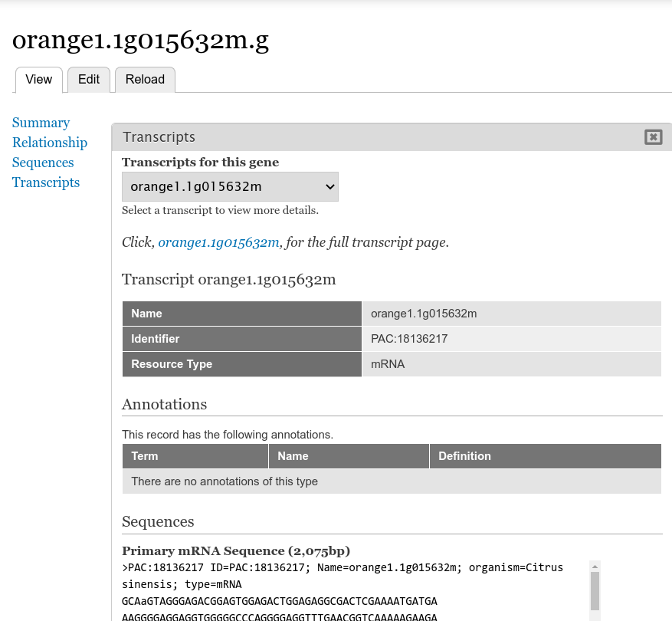Click the mRNA resource type cell
This screenshot has width=672, height=621.
click(388, 364)
